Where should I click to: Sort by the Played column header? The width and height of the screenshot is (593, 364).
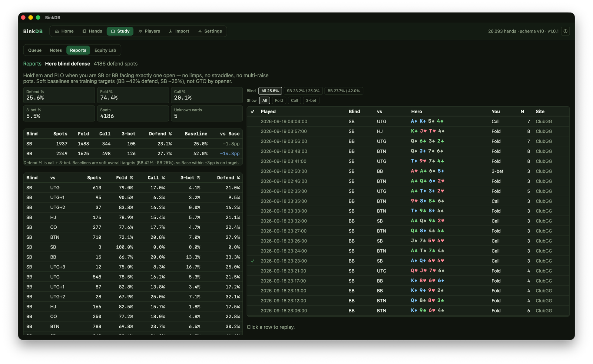[x=268, y=111]
